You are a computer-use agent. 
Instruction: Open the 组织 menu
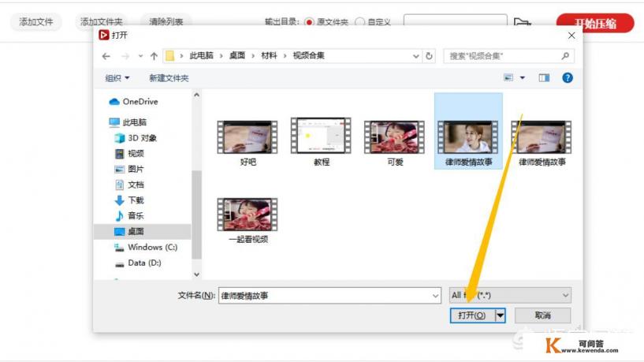(117, 77)
